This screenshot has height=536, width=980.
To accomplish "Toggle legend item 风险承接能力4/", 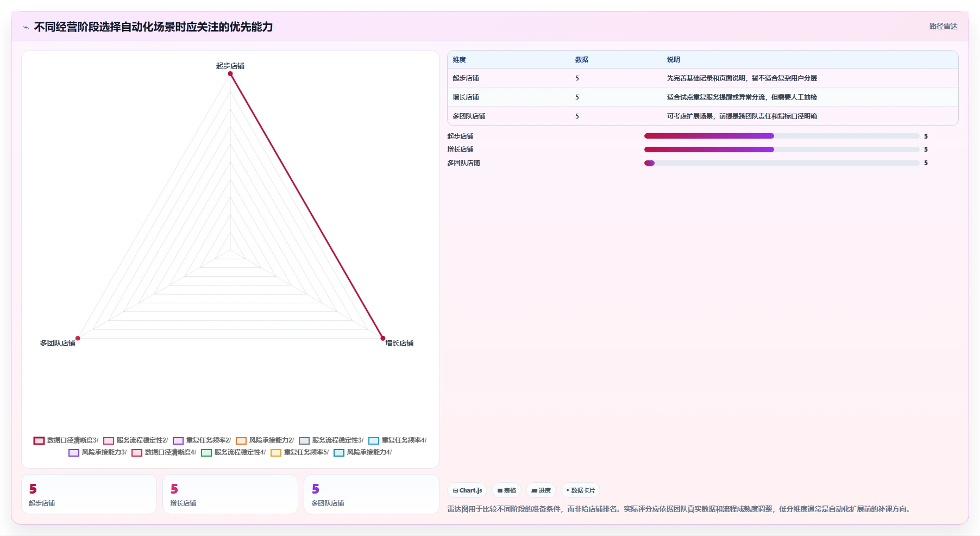I will (363, 452).
